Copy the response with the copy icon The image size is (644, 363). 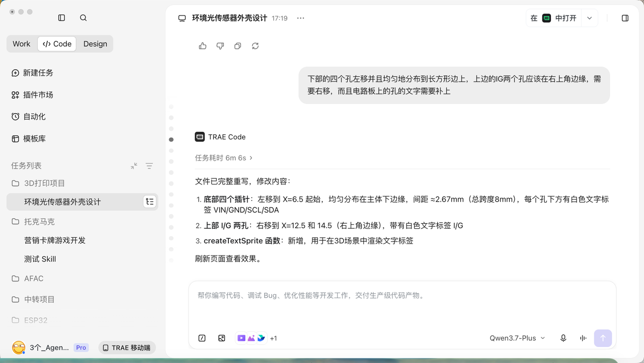237,46
